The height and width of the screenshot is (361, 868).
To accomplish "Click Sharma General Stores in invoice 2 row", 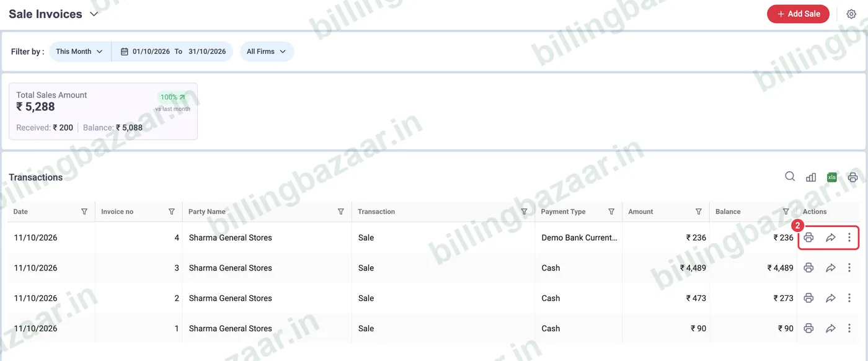I will [x=230, y=298].
